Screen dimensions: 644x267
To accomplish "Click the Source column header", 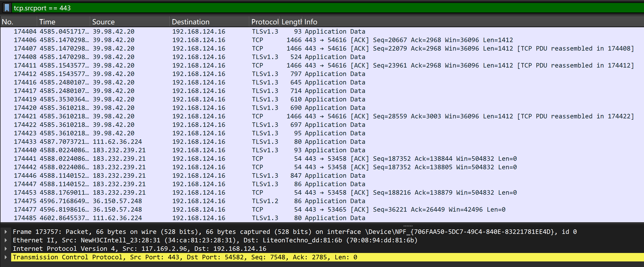I will (130, 22).
